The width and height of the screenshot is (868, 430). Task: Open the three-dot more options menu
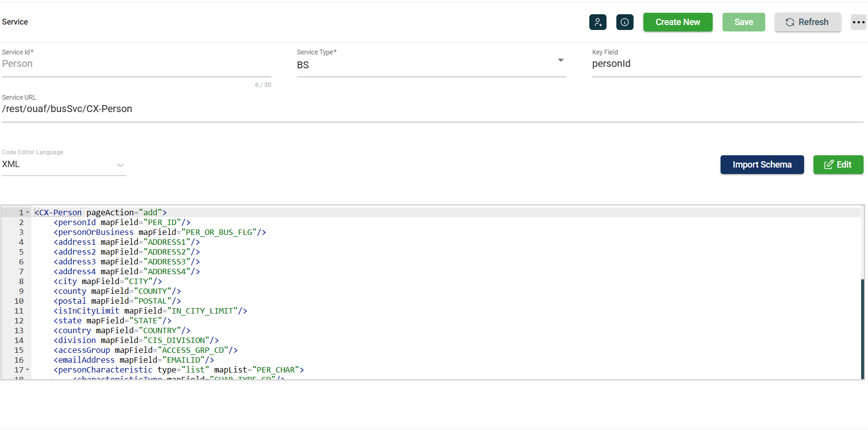858,22
